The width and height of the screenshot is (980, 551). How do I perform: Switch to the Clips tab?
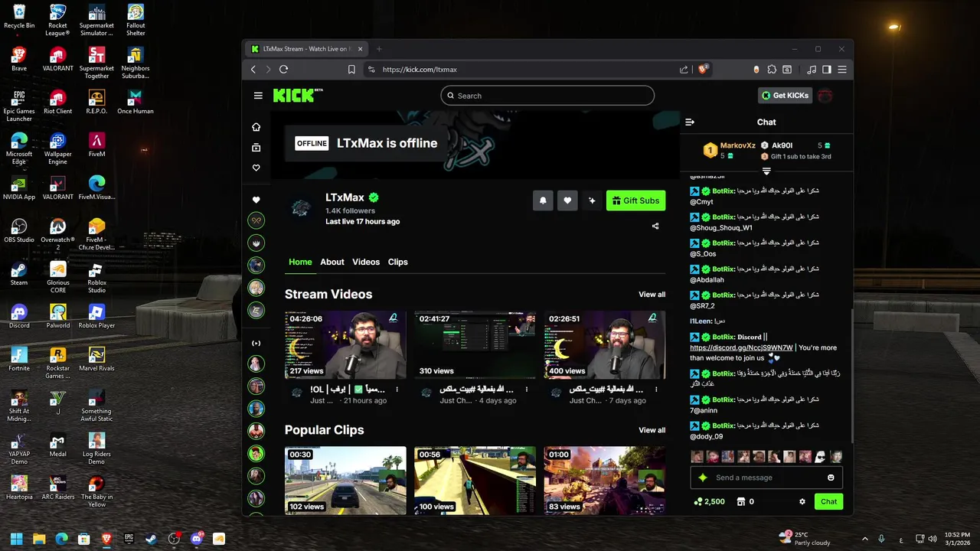[x=398, y=262]
